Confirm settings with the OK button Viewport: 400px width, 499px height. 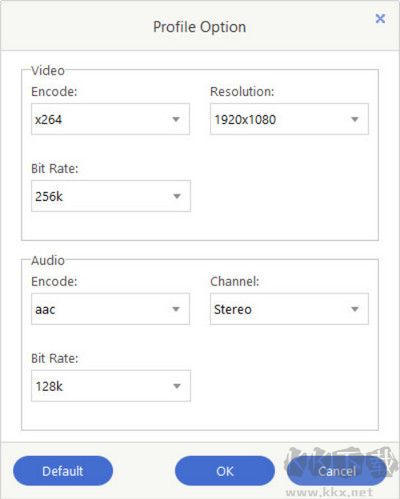[225, 471]
